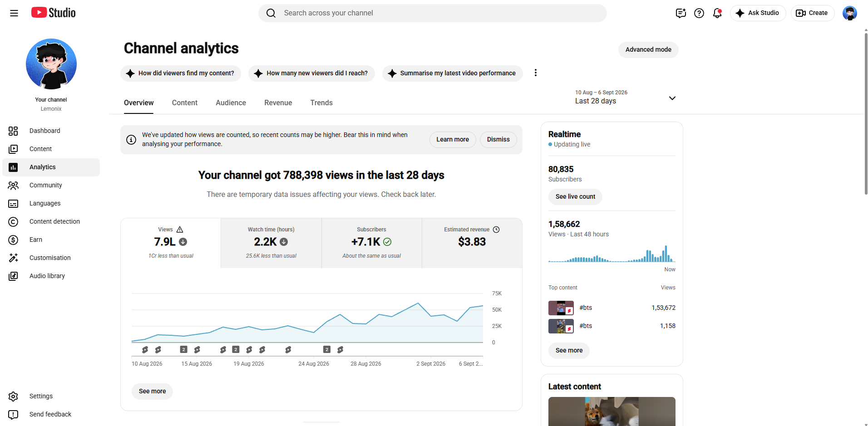Open Customisation in the sidebar

[51, 258]
